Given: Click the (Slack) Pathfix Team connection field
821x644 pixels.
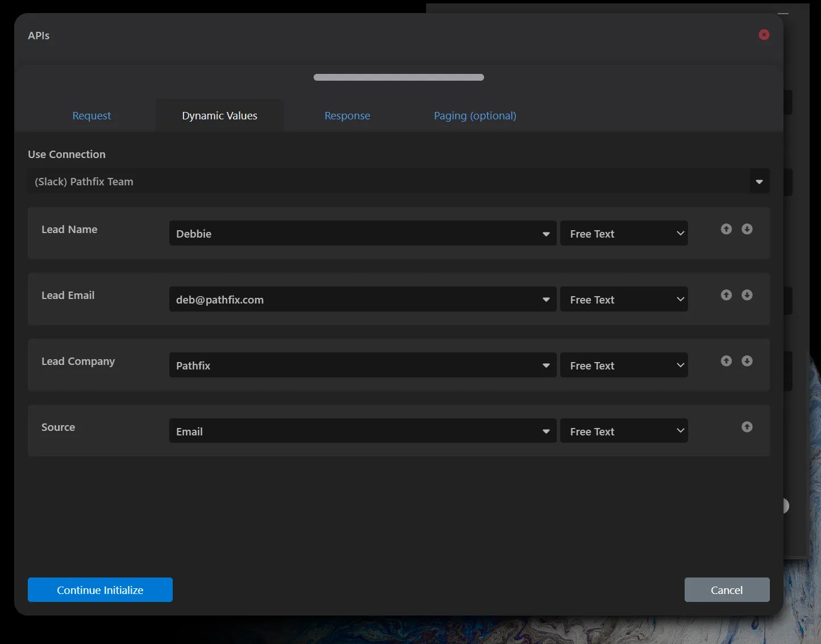Looking at the screenshot, I should point(398,181).
